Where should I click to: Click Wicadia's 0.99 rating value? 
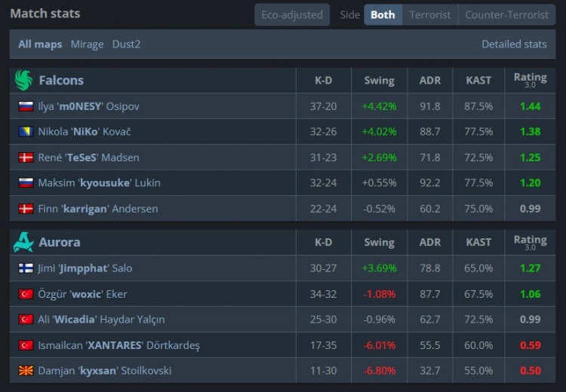click(x=531, y=320)
